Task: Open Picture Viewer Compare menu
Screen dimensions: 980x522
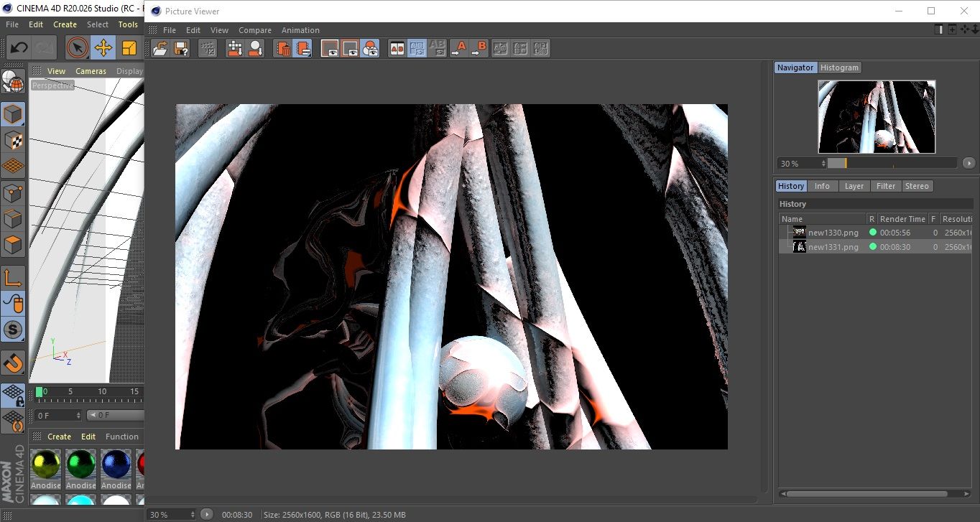Action: pyautogui.click(x=255, y=30)
